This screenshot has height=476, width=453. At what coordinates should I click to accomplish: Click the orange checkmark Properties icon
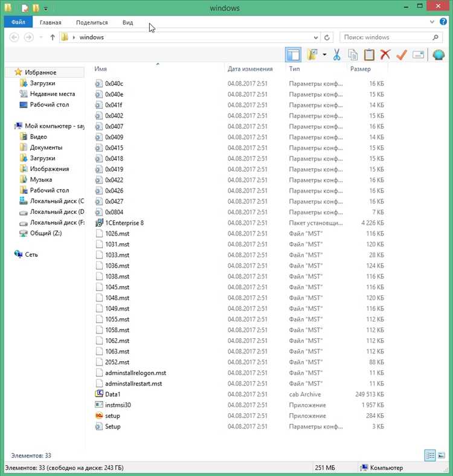pyautogui.click(x=402, y=54)
